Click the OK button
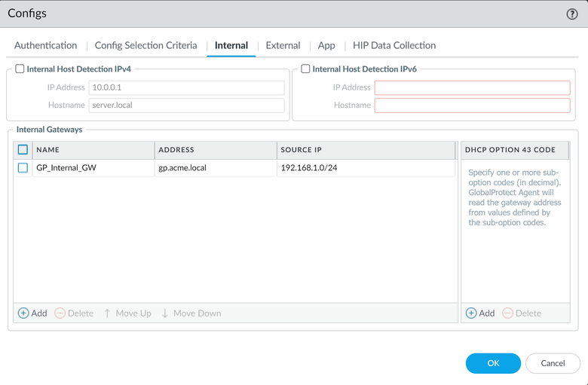 click(493, 363)
